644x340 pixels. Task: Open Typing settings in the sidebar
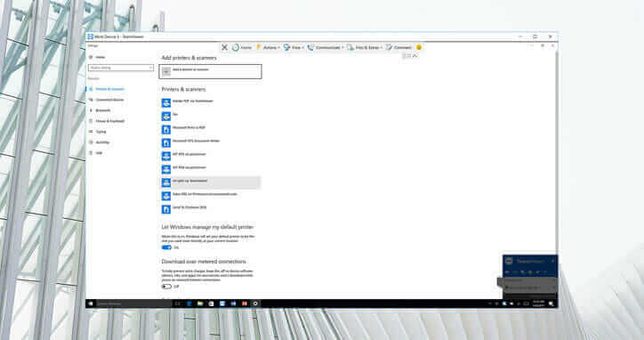tap(98, 132)
